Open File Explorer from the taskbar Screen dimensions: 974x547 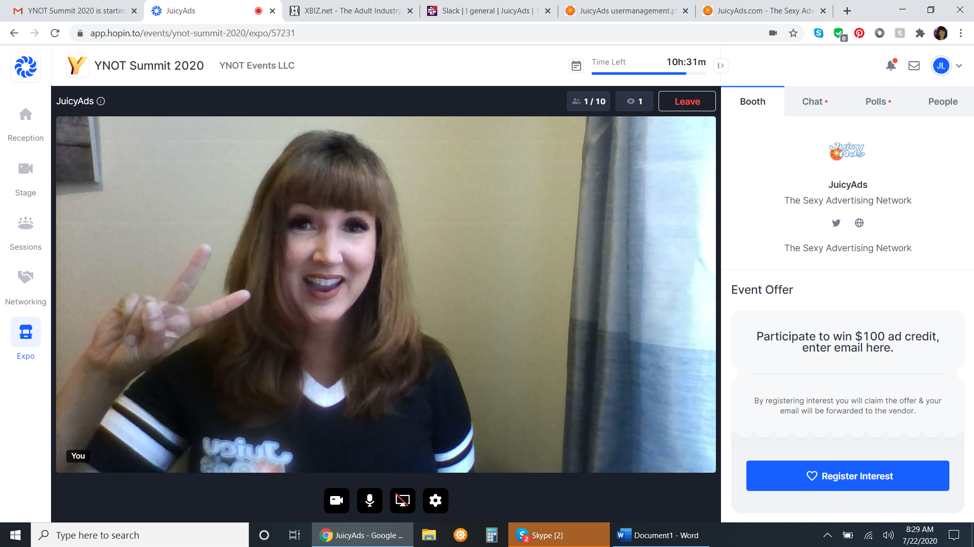point(429,535)
